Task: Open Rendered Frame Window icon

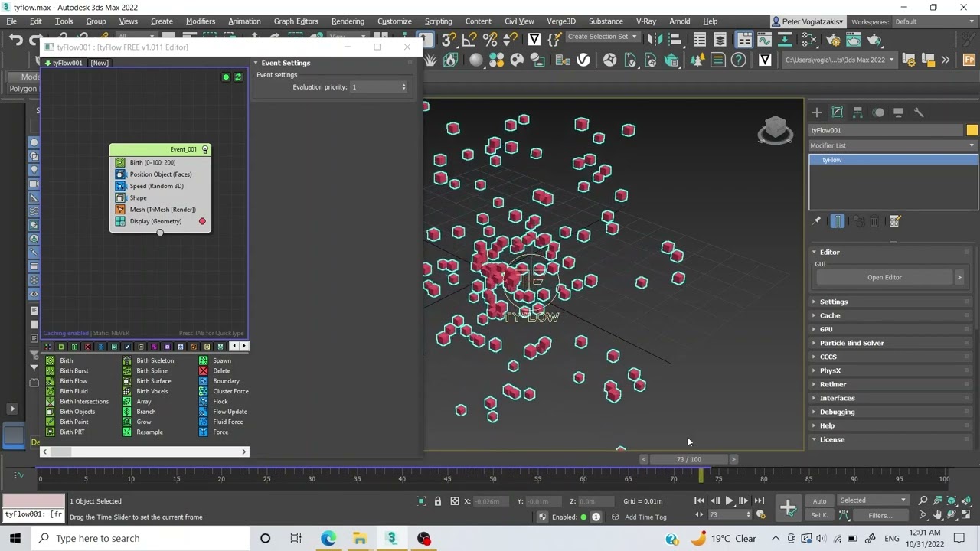Action: click(x=854, y=39)
